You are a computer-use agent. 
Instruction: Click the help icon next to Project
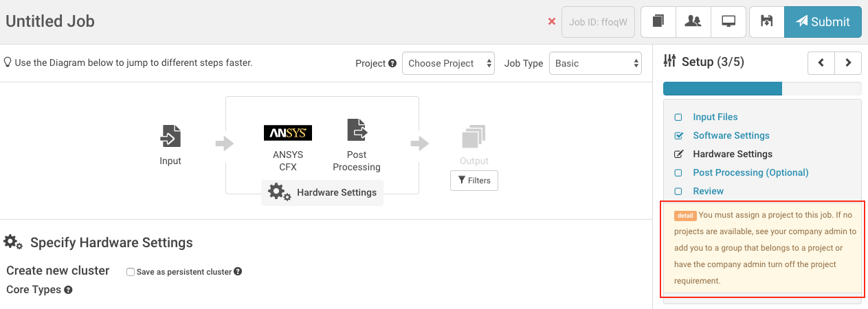[x=392, y=63]
